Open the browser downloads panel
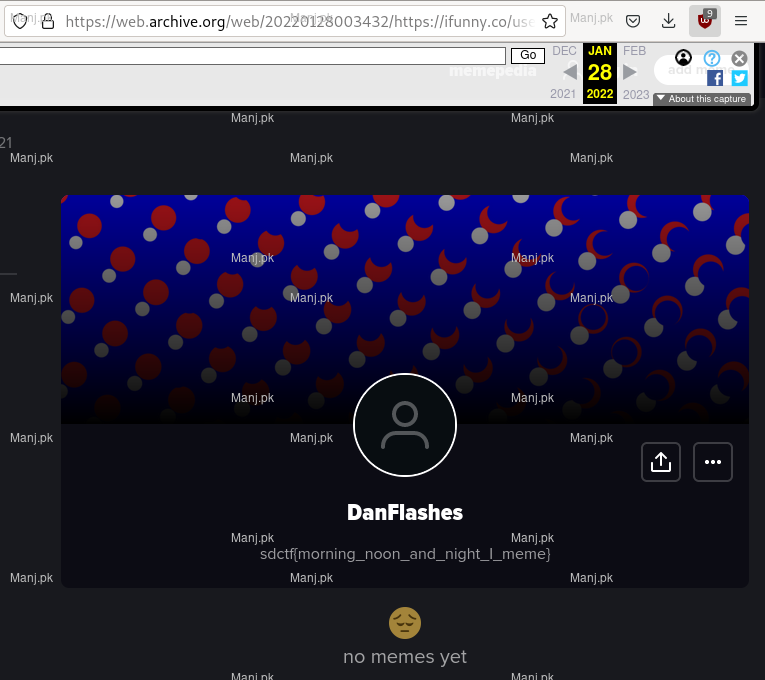765x680 pixels. [x=668, y=21]
